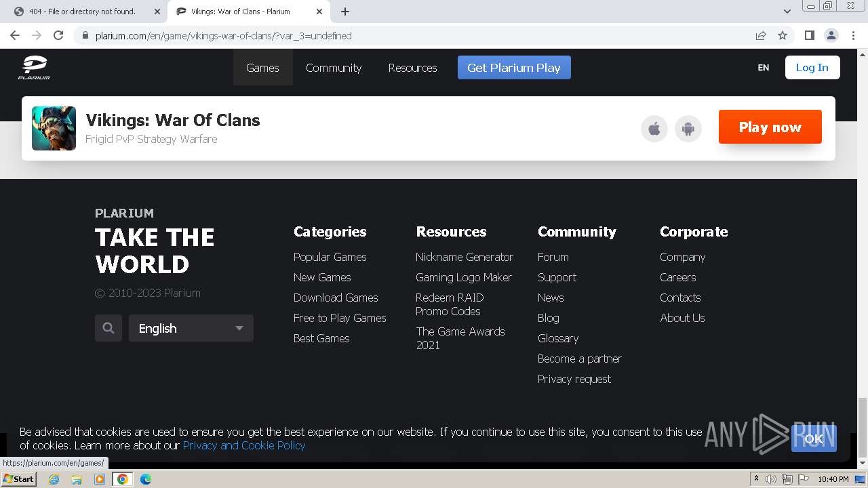
Task: Open the Resources menu
Action: 412,68
